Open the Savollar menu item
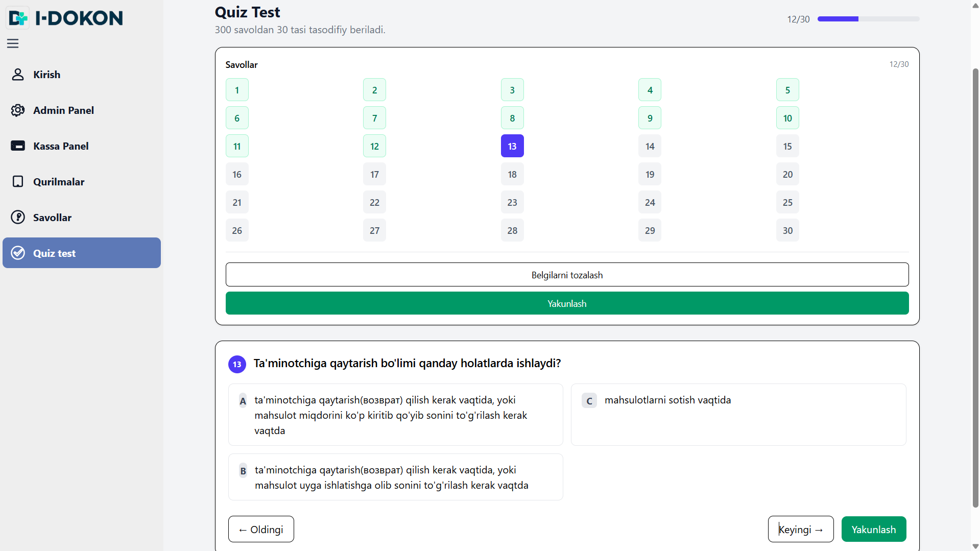Image resolution: width=980 pixels, height=551 pixels. (x=52, y=218)
